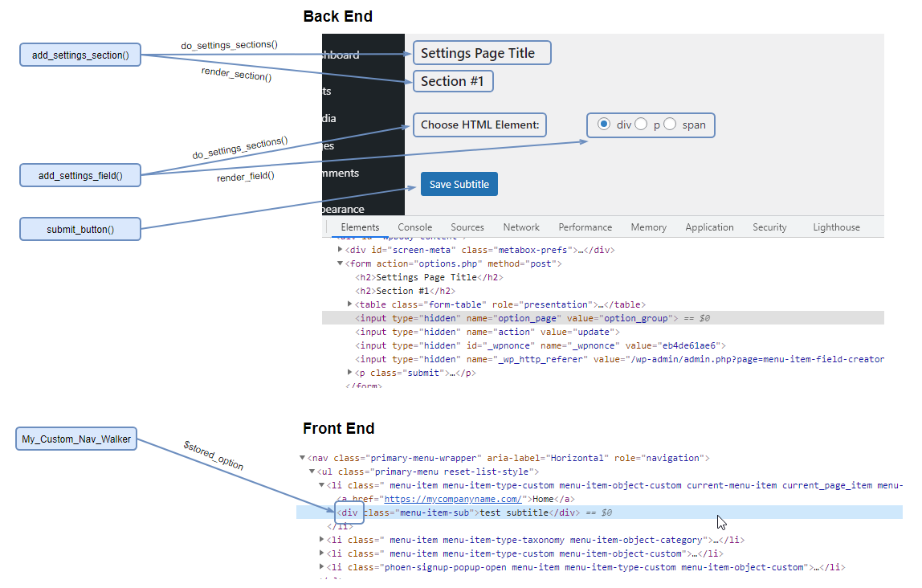The image size is (922, 588).
Task: Click the Settings Page Title heading
Action: click(482, 53)
